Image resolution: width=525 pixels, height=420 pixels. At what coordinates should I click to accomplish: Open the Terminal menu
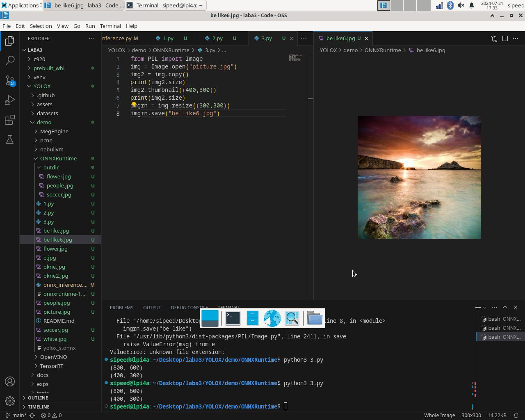(110, 26)
